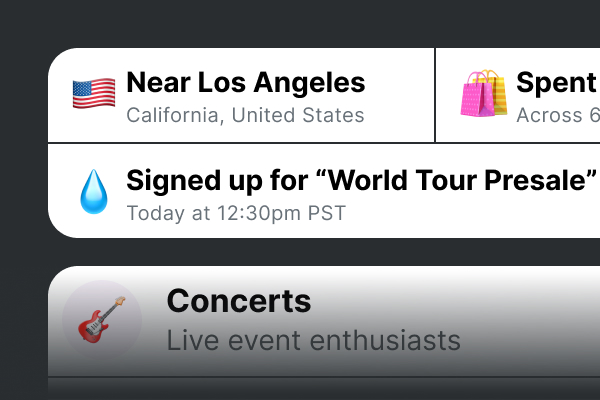Click the dark gap between the two cards

[300, 252]
